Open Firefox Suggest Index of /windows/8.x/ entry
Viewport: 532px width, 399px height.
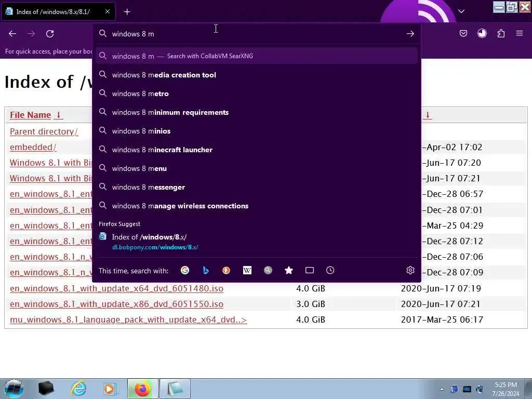pyautogui.click(x=257, y=242)
